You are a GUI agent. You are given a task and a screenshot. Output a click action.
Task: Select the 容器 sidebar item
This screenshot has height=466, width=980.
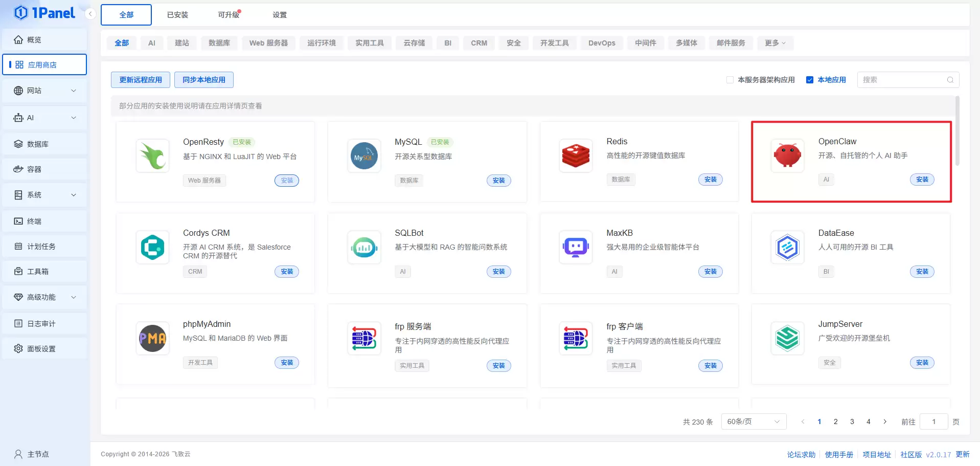44,169
